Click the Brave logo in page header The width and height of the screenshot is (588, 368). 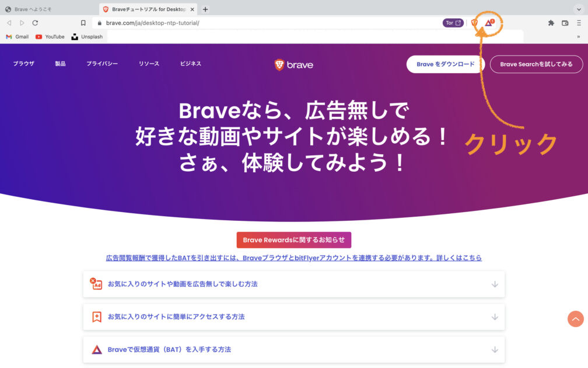[294, 64]
